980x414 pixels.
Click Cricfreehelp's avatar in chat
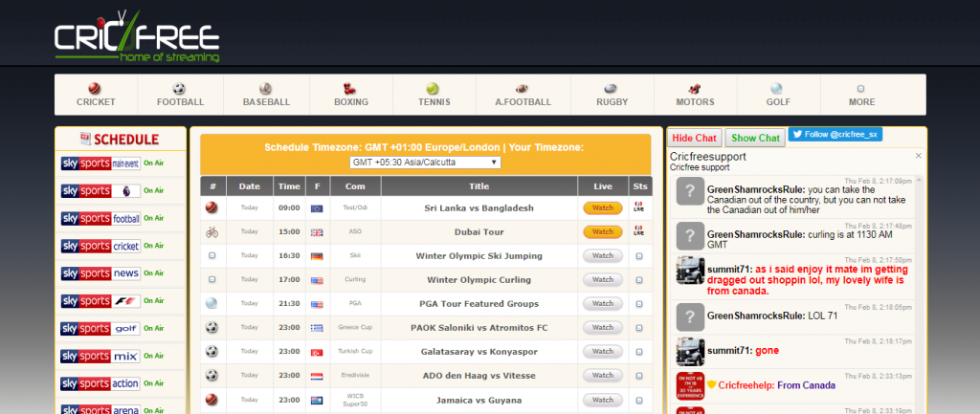tap(690, 386)
